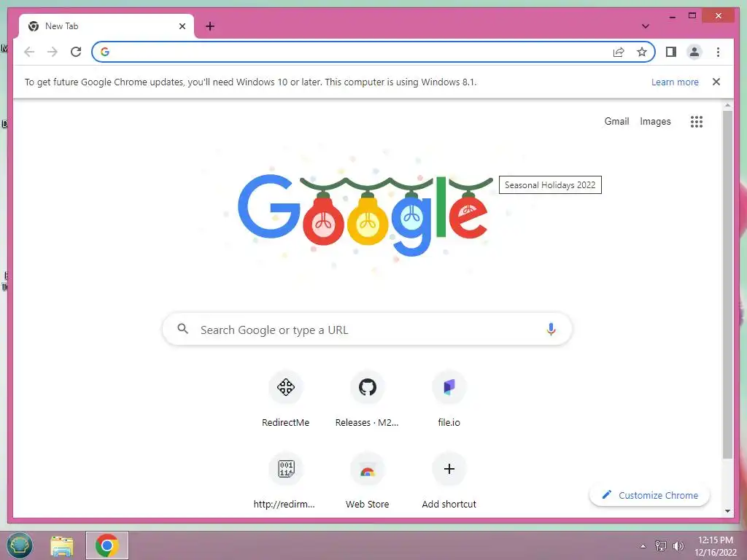
Task: Open Chrome's three-dot menu
Action: point(718,52)
